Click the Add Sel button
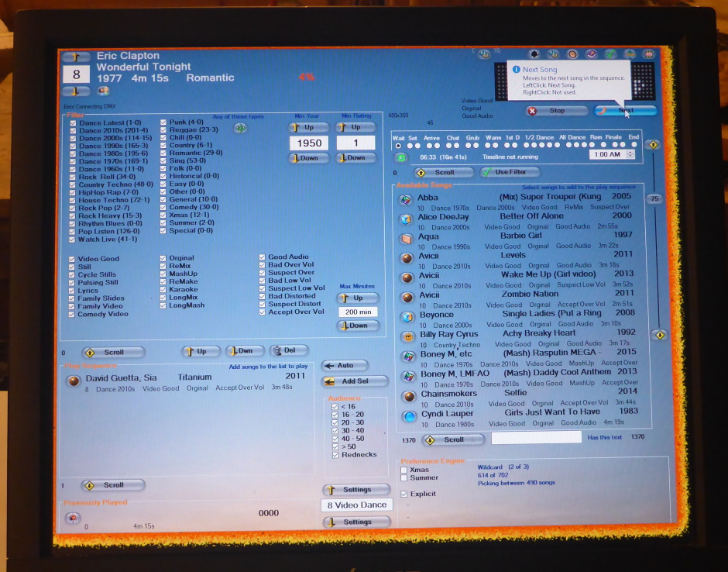 [x=354, y=381]
